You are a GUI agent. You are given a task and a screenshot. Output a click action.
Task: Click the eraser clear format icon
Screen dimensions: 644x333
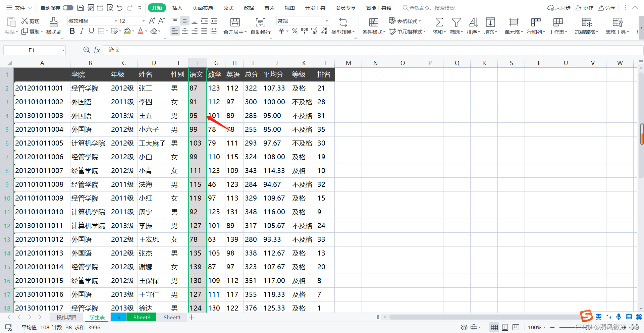click(154, 31)
